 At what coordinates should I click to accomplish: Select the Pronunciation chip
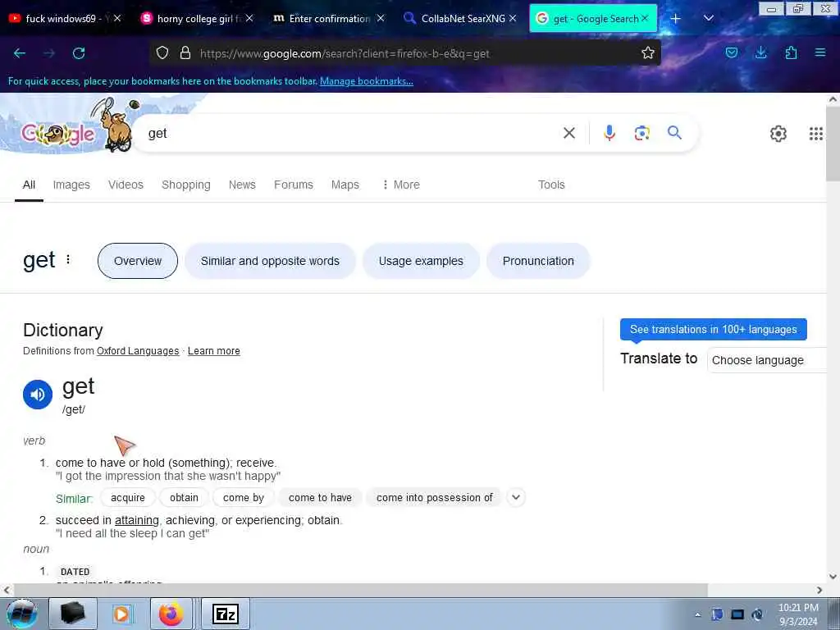[538, 261]
